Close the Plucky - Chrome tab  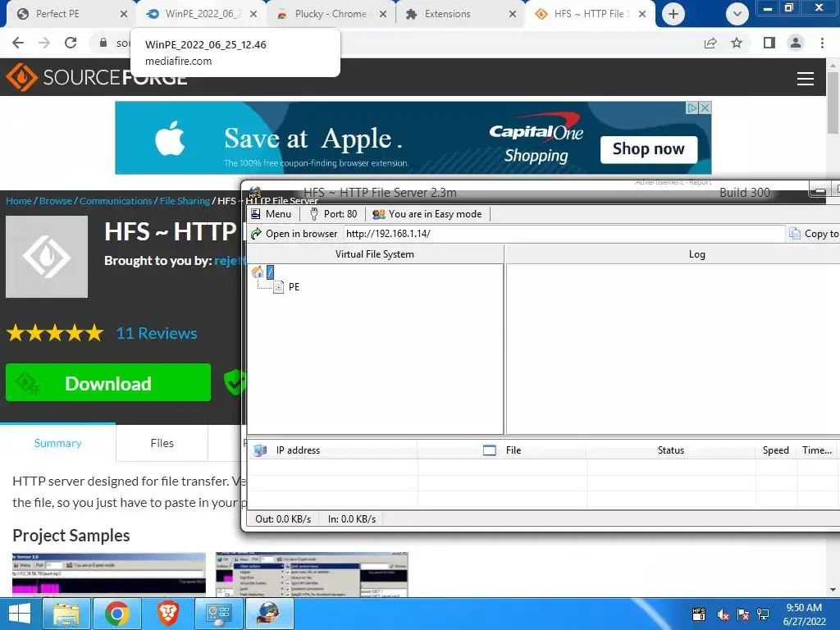click(383, 14)
